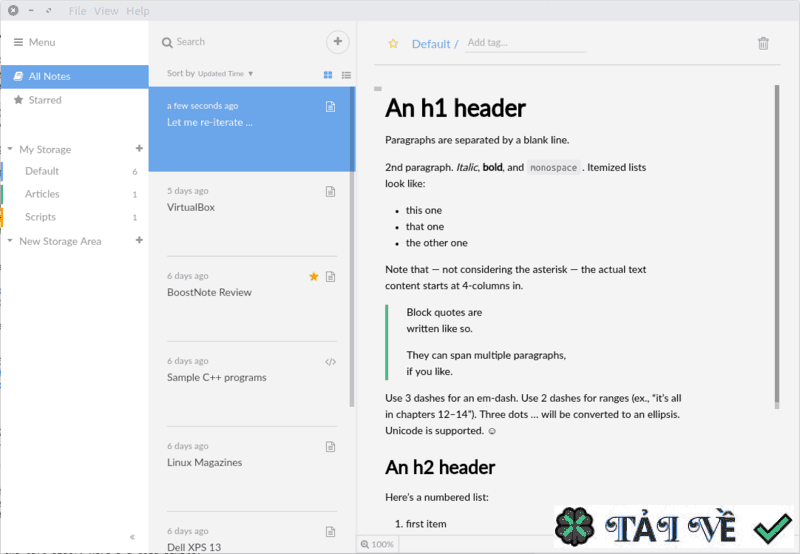Click the '1. first item' list entry
This screenshot has height=554, width=800.
(x=421, y=524)
